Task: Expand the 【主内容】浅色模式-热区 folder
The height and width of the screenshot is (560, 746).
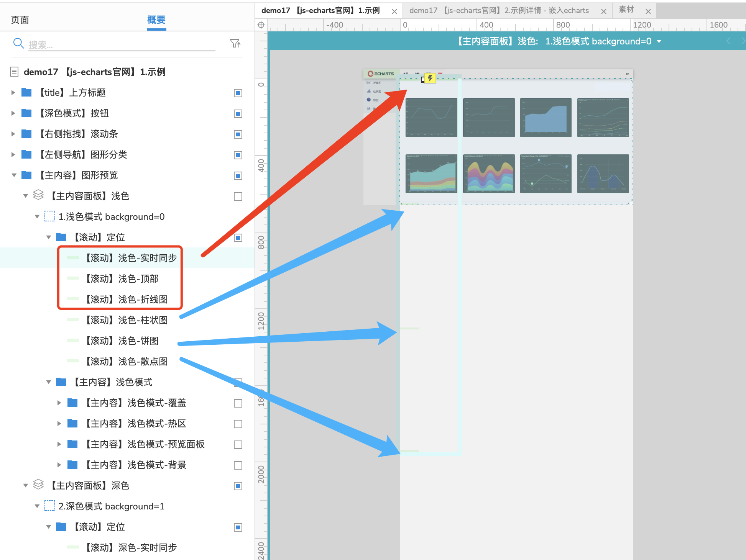Action: coord(59,423)
